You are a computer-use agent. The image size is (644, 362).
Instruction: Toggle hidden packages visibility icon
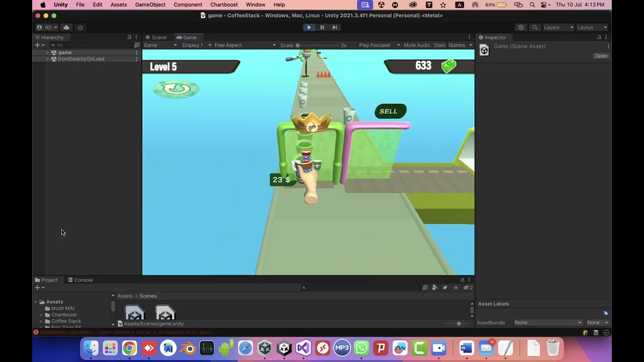(x=468, y=288)
